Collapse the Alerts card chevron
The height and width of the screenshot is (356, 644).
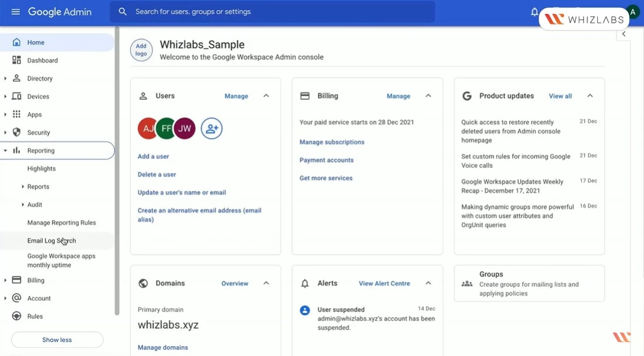[x=429, y=283]
